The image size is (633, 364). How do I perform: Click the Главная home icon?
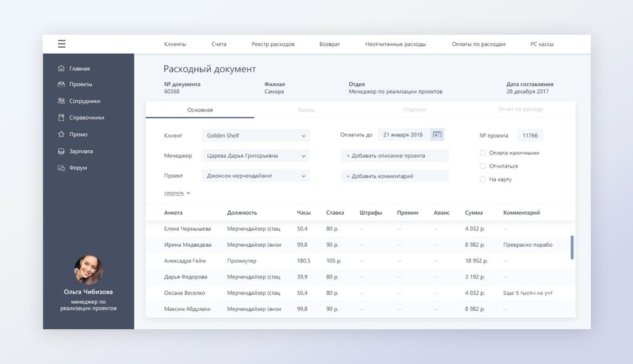click(61, 68)
